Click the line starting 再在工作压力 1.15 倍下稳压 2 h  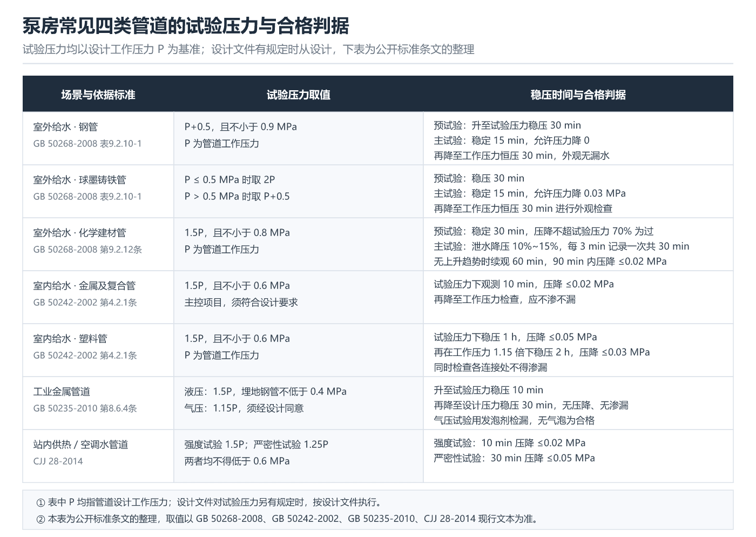[x=542, y=352]
